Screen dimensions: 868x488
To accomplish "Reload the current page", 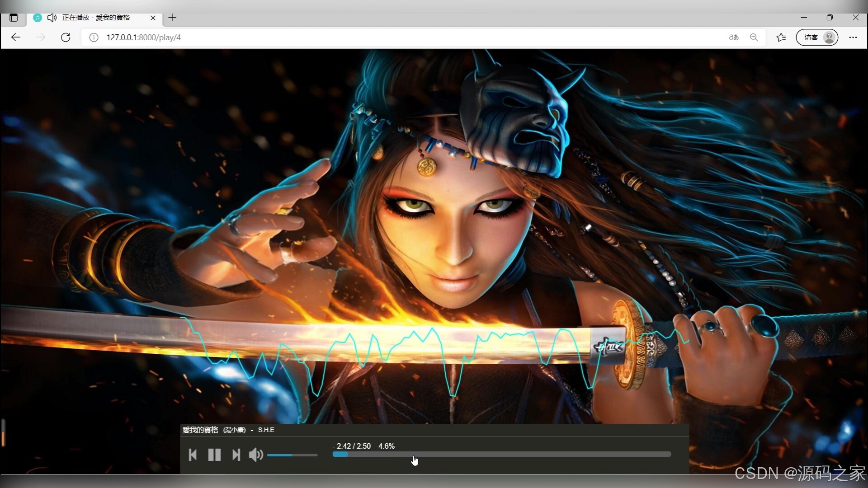I will point(66,38).
